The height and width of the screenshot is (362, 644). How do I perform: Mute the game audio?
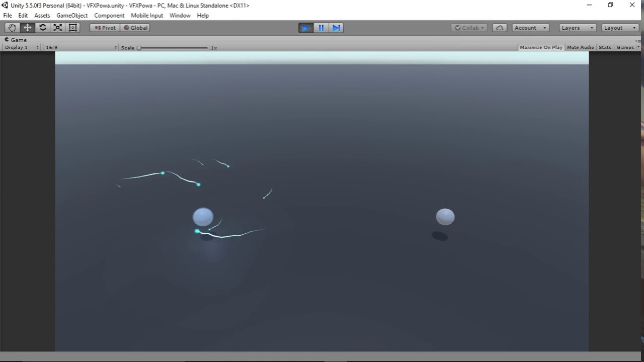pos(580,47)
